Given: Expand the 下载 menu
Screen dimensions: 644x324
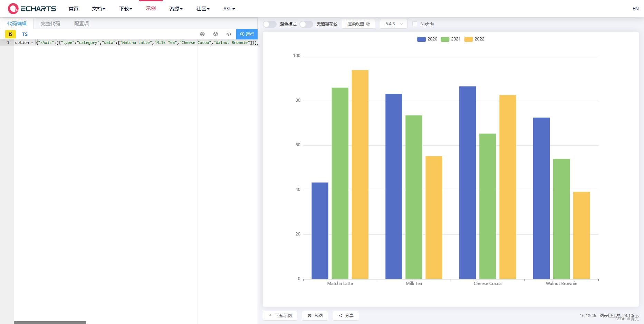Looking at the screenshot, I should 126,9.
